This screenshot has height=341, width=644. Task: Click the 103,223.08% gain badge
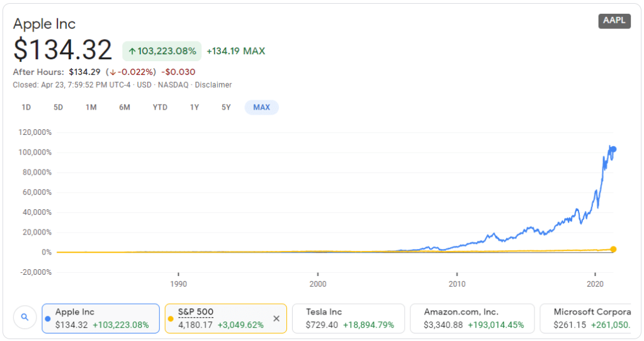tap(162, 51)
